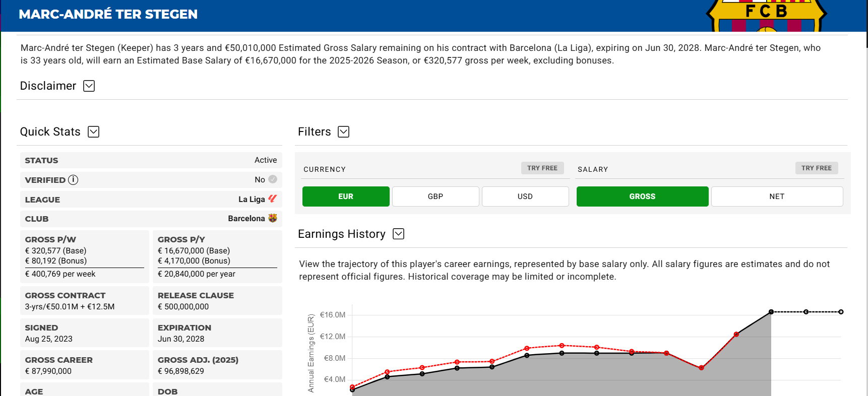The image size is (868, 396).
Task: Select EUR currency filter
Action: point(346,196)
